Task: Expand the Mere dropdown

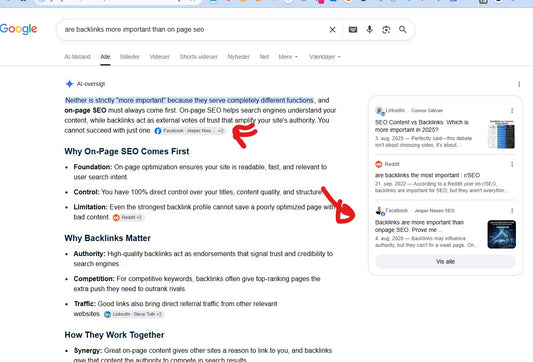Action: [288, 57]
